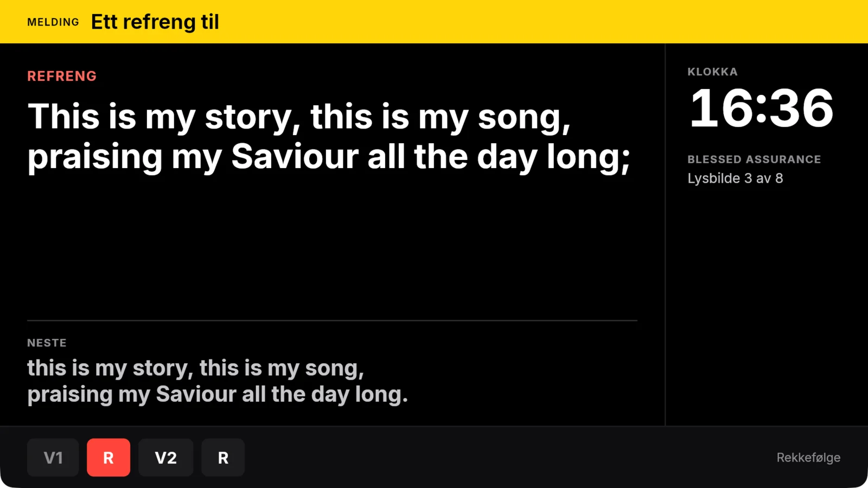Viewport: 868px width, 488px height.
Task: Select NESTE preview line ending 'day long.'
Action: click(x=218, y=394)
